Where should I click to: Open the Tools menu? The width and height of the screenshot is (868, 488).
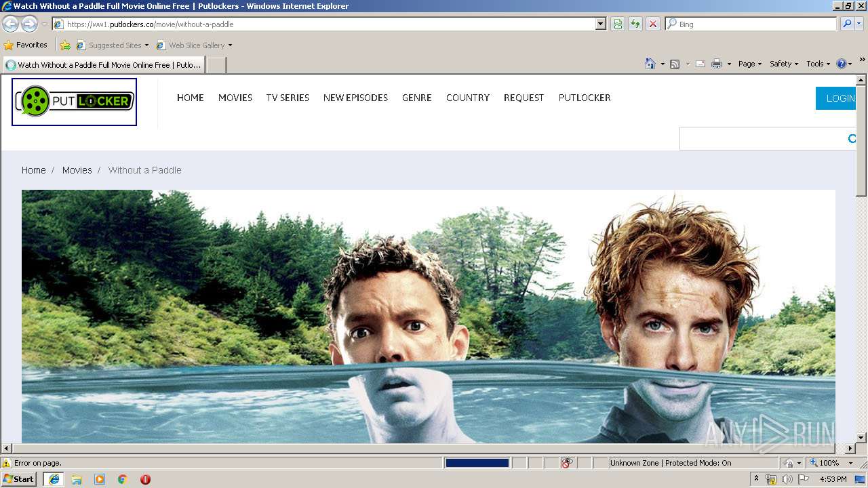pyautogui.click(x=818, y=64)
